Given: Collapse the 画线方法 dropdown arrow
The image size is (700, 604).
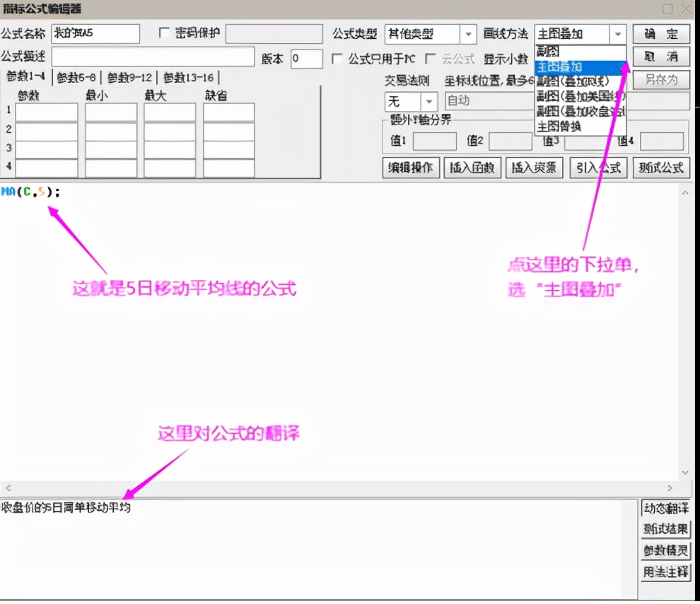Looking at the screenshot, I should [x=617, y=33].
